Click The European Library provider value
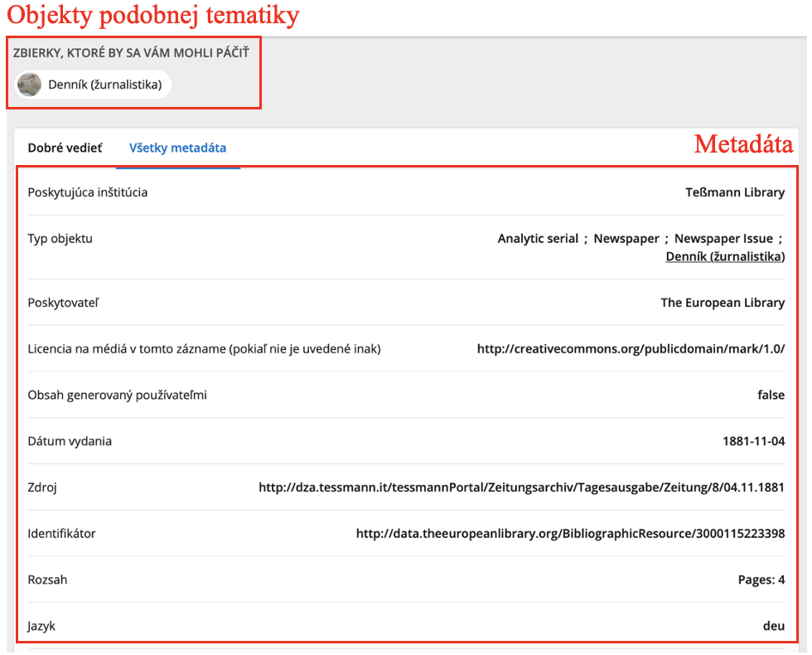Screen dimensions: 812x655 click(723, 303)
